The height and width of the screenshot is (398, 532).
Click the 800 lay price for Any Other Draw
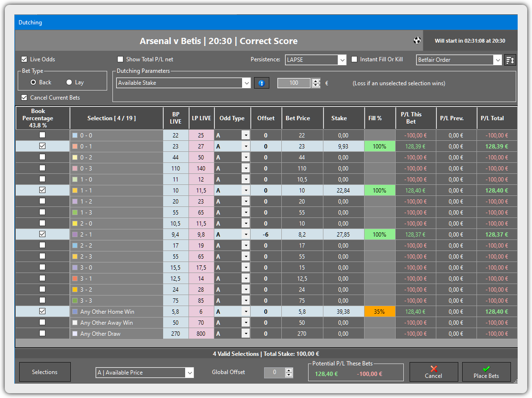(201, 333)
